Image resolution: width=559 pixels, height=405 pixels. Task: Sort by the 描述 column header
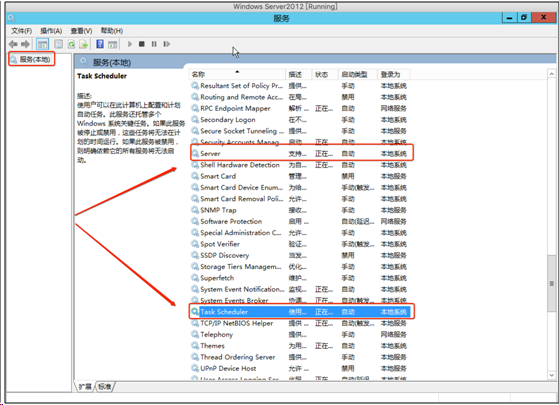298,74
